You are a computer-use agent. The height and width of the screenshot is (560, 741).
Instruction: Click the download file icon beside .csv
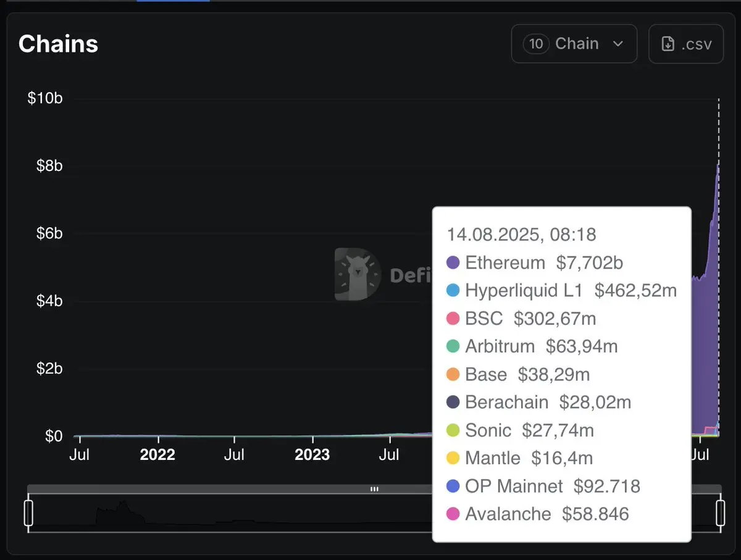668,44
